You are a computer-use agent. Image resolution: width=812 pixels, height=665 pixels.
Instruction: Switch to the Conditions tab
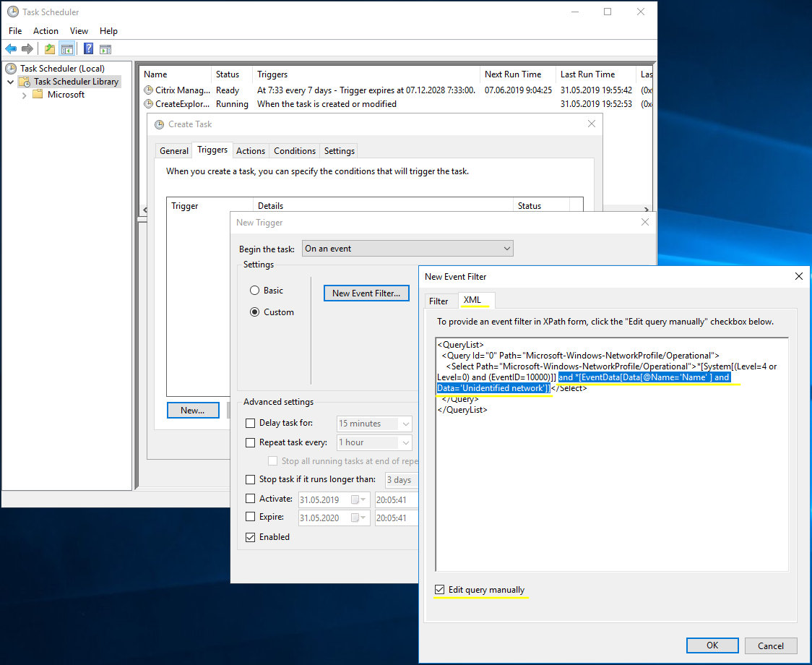click(x=294, y=150)
